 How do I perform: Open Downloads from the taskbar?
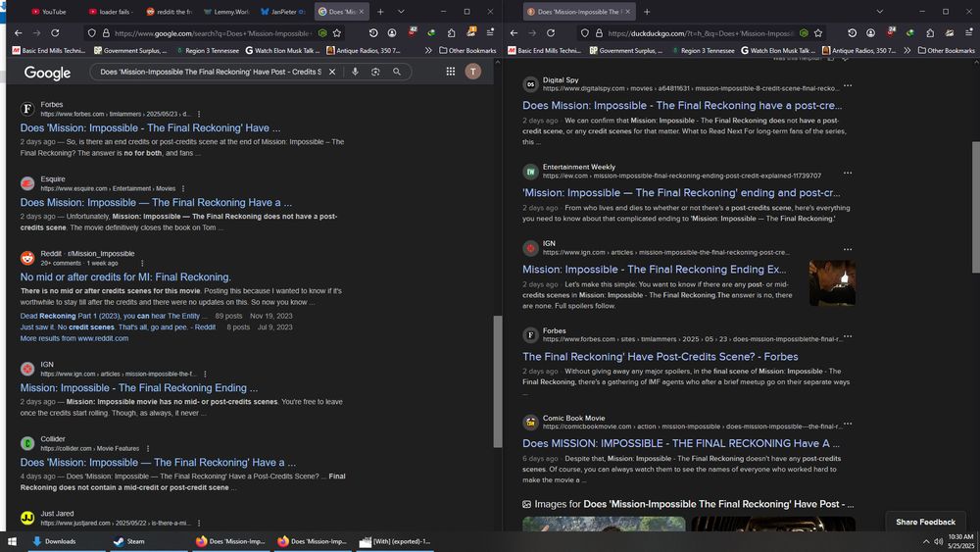[54, 541]
